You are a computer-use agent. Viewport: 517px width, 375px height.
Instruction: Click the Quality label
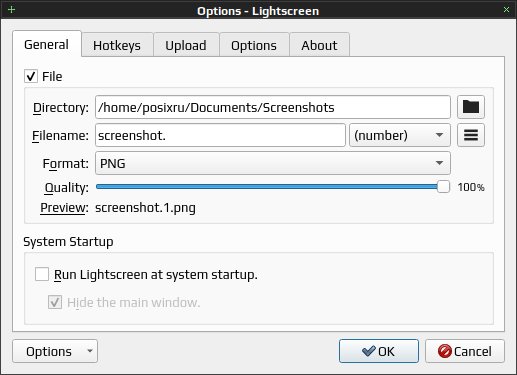pyautogui.click(x=67, y=187)
